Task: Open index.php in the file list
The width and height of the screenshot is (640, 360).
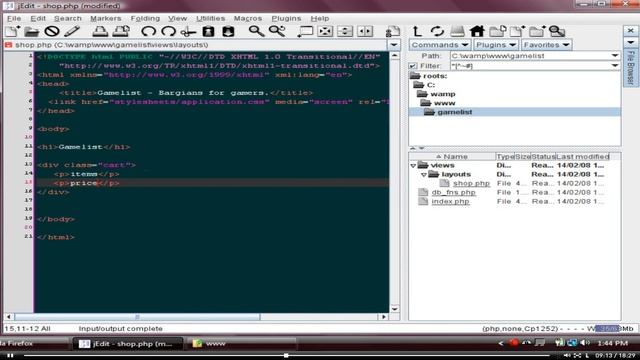Action: point(450,202)
